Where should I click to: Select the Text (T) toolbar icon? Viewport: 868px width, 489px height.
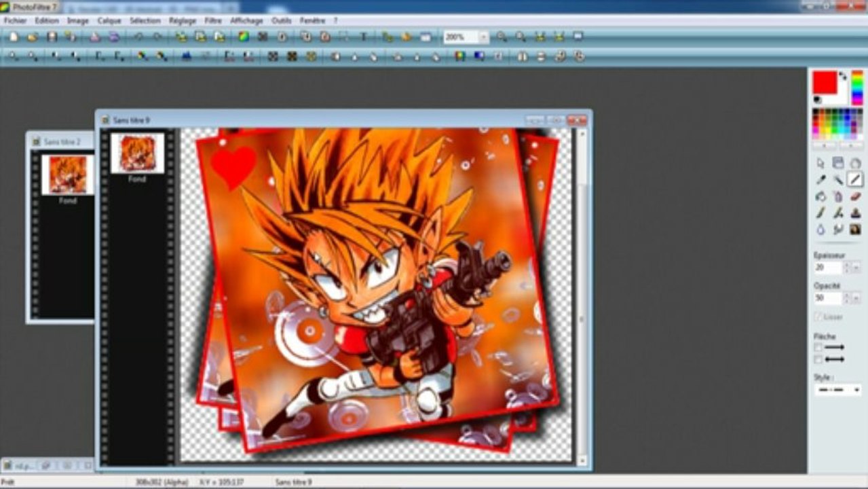(x=363, y=37)
